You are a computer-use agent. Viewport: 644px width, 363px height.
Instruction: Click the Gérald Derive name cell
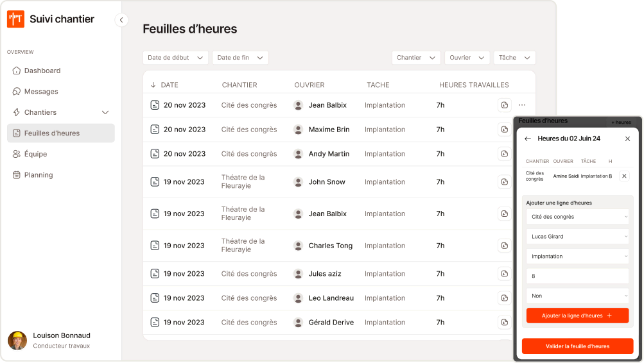coord(331,323)
